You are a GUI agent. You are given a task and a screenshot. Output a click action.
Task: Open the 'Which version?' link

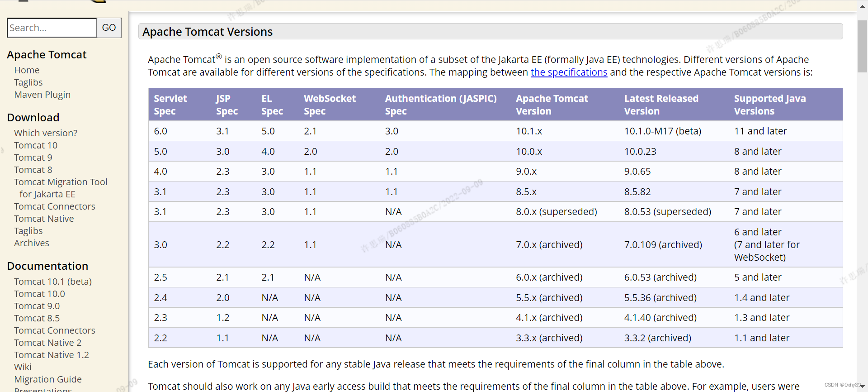(46, 133)
